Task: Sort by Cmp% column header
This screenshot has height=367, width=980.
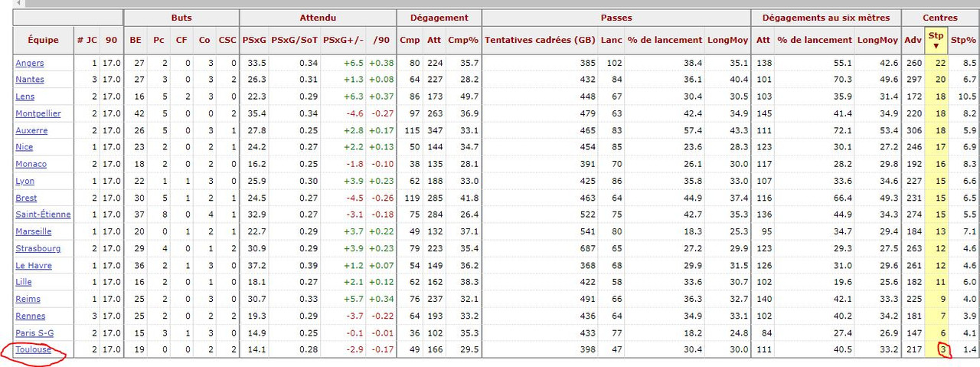Action: [463, 40]
